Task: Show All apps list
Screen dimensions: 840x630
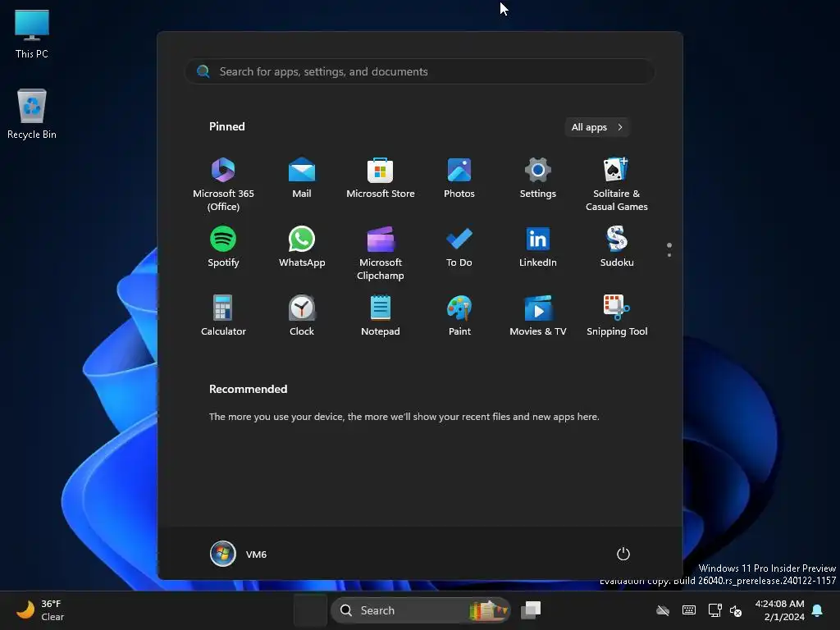Action: pyautogui.click(x=597, y=127)
